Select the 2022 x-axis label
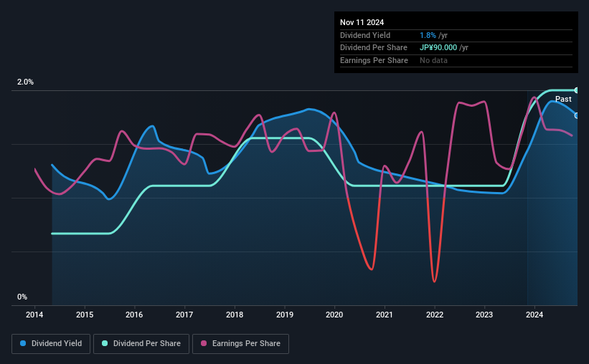 coord(435,315)
